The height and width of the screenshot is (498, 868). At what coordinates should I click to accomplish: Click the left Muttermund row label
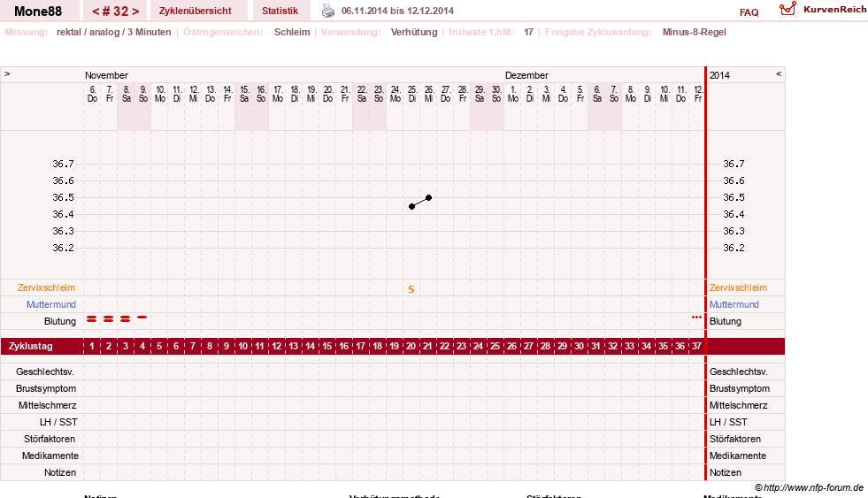point(51,304)
